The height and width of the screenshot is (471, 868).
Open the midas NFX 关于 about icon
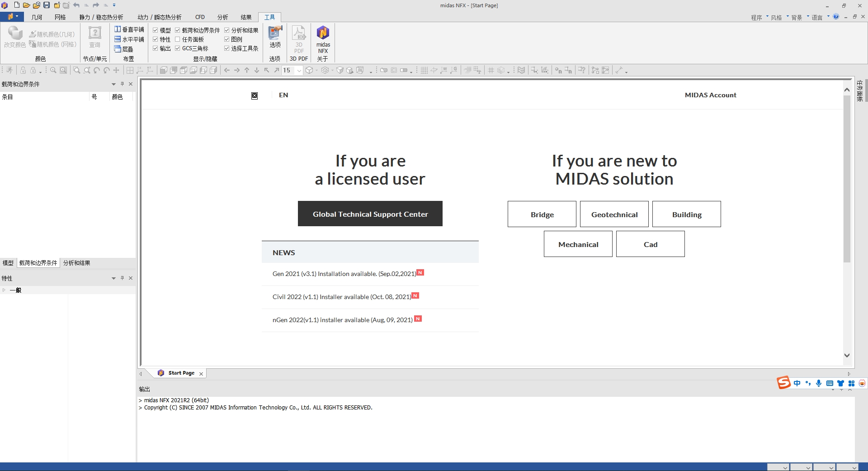pyautogui.click(x=323, y=39)
